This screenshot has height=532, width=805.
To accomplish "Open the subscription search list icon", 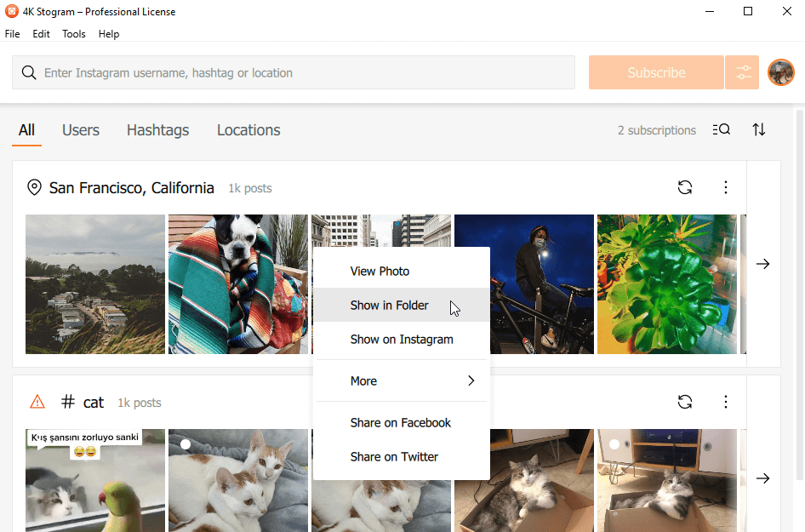I will pyautogui.click(x=722, y=129).
